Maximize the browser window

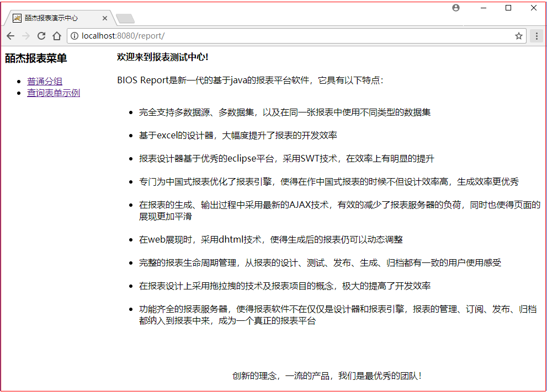pos(508,8)
